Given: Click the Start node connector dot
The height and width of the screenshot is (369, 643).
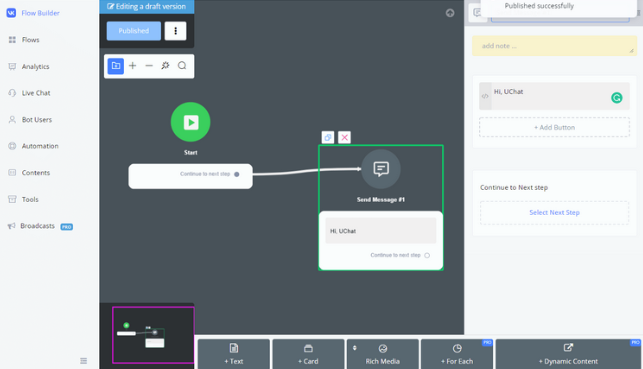Looking at the screenshot, I should click(237, 174).
